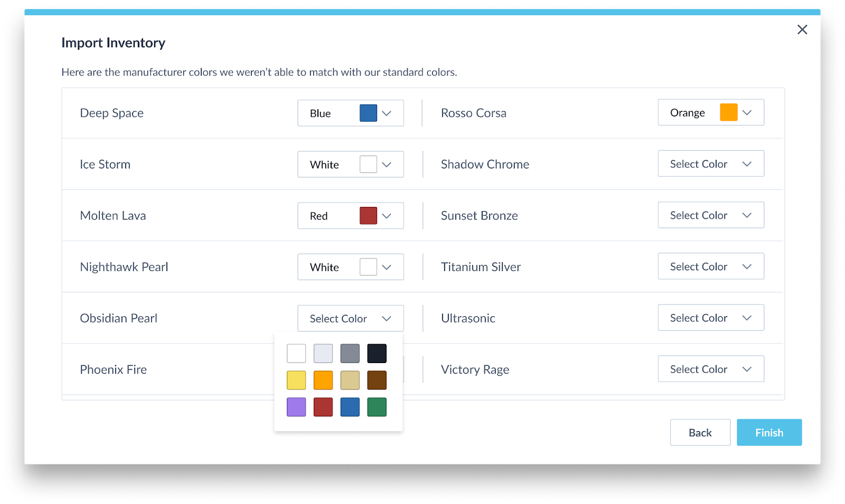Pick the purple swatch in palette
Image resolution: width=845 pixels, height=504 pixels.
coord(296,407)
